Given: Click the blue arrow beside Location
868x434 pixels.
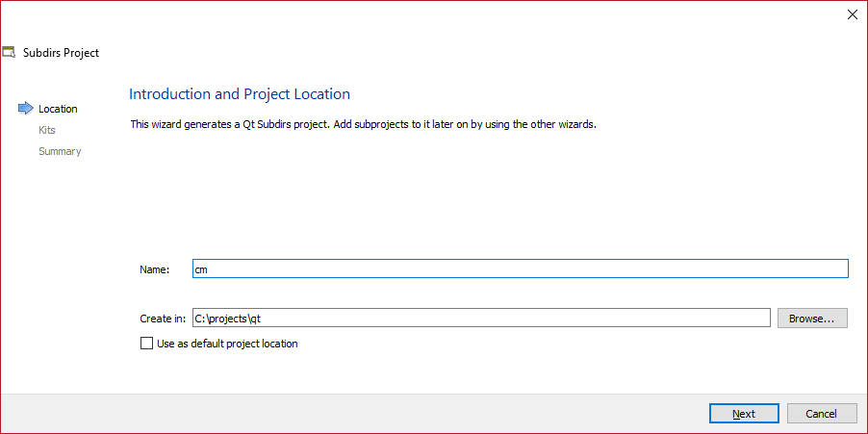Looking at the screenshot, I should pos(25,109).
